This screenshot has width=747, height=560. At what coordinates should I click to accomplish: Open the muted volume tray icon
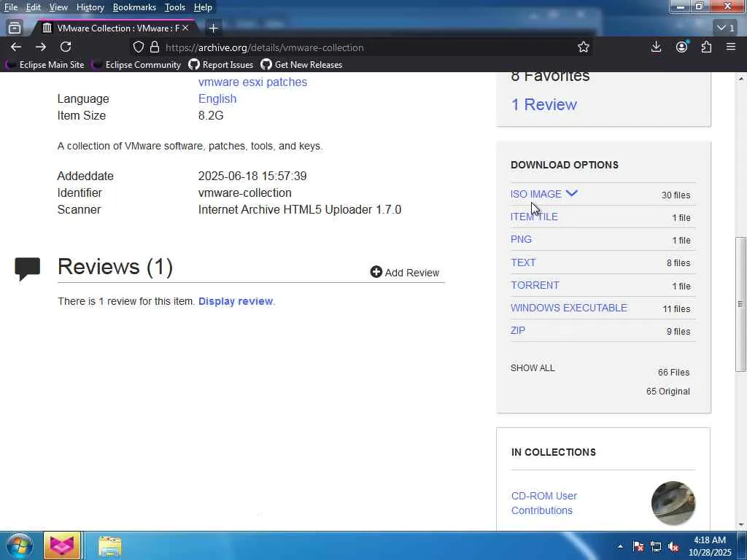click(673, 546)
